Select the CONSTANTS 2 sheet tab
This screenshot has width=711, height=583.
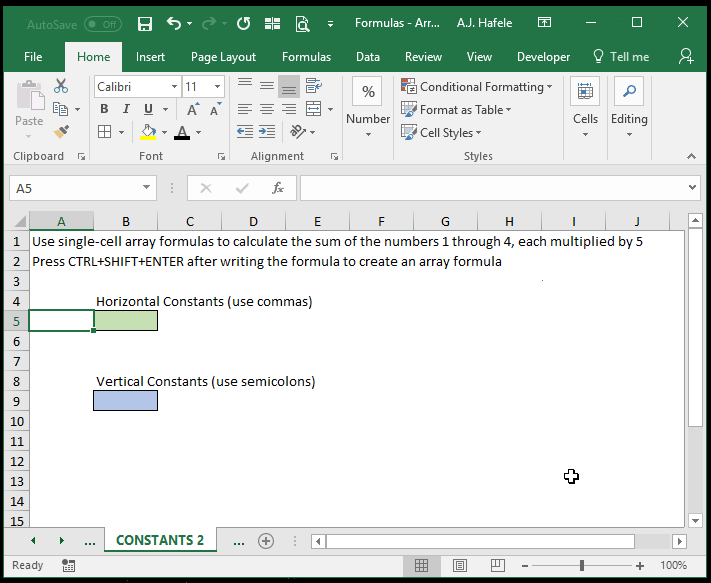point(160,540)
